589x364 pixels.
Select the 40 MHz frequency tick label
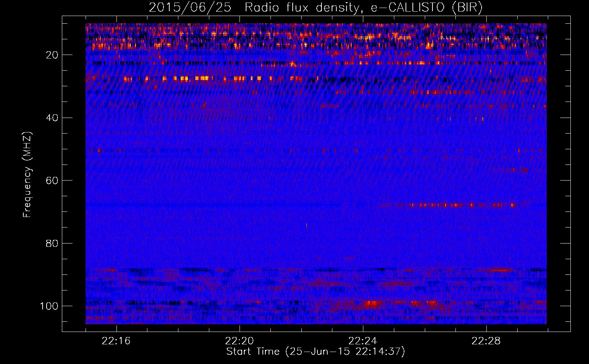point(52,118)
